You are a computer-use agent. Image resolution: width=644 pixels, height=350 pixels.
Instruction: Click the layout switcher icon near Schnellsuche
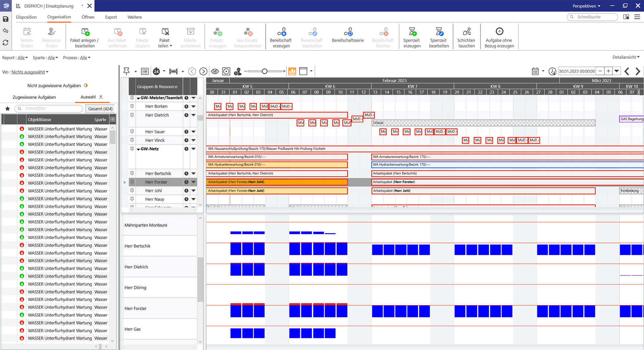tap(626, 17)
